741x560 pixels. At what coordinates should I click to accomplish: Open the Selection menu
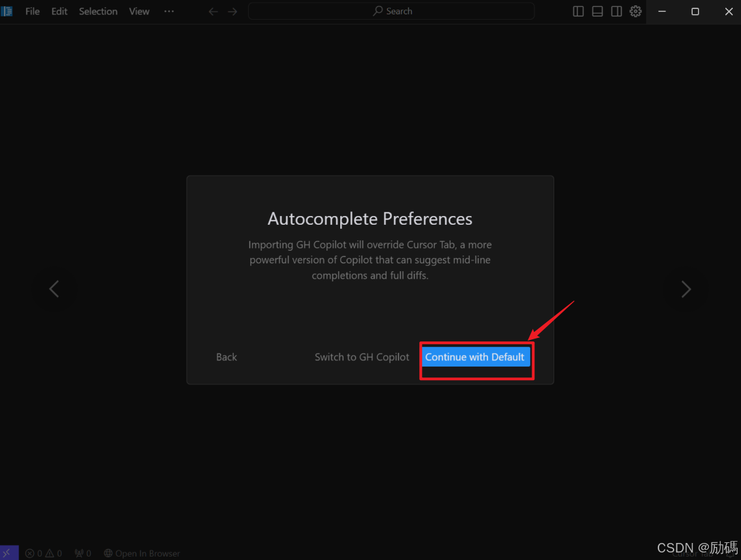(x=98, y=12)
